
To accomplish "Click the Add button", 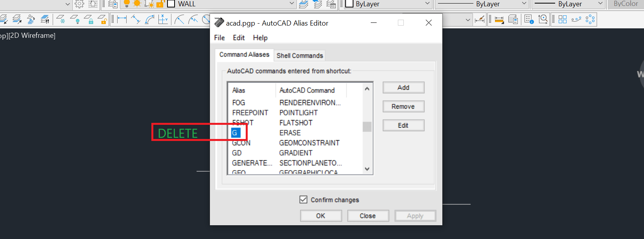I will pos(403,87).
